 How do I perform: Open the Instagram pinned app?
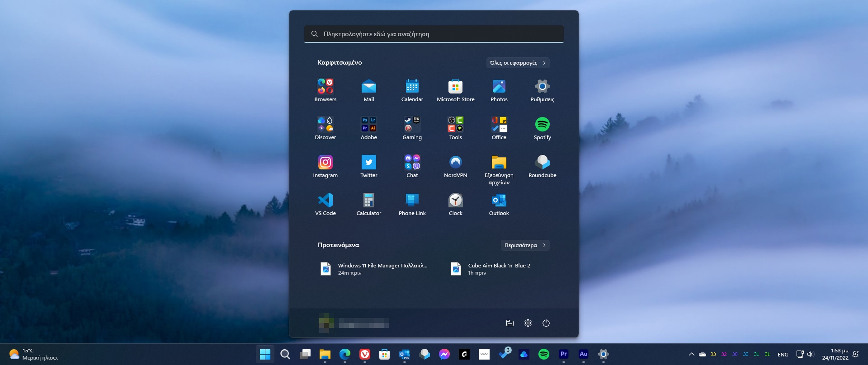tap(325, 167)
